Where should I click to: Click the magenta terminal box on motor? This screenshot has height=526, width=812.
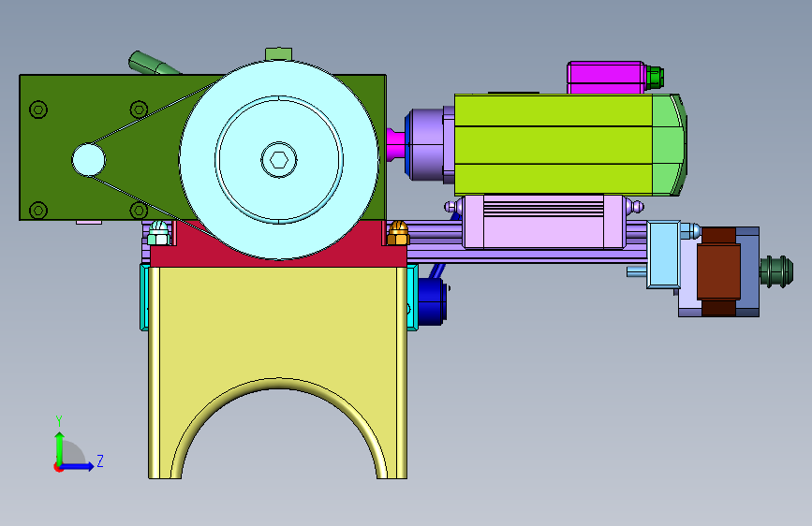(606, 78)
